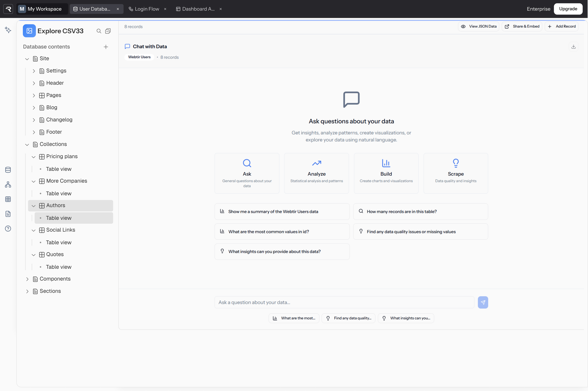The height and width of the screenshot is (391, 588).
Task: Click View JSON Data eye button
Action: pyautogui.click(x=479, y=26)
